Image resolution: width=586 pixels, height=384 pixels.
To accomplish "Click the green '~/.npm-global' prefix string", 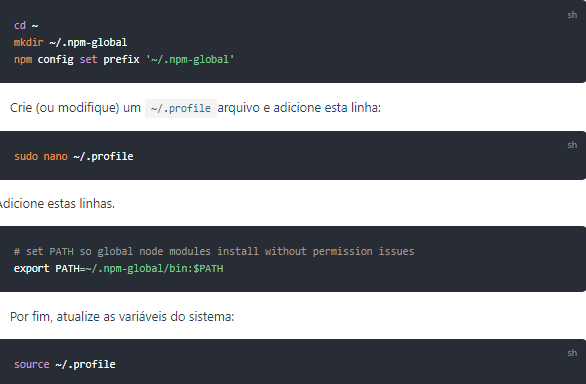I will click(x=190, y=59).
